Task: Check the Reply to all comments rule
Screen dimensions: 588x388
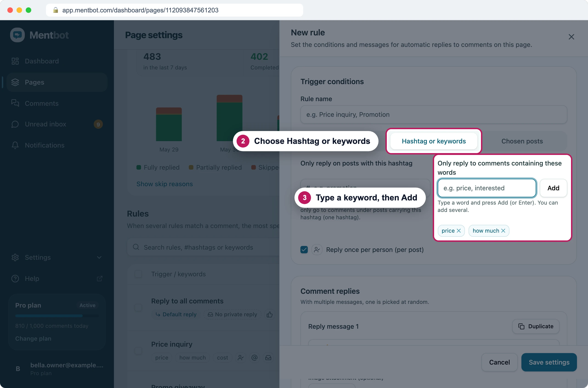Action: click(x=138, y=308)
